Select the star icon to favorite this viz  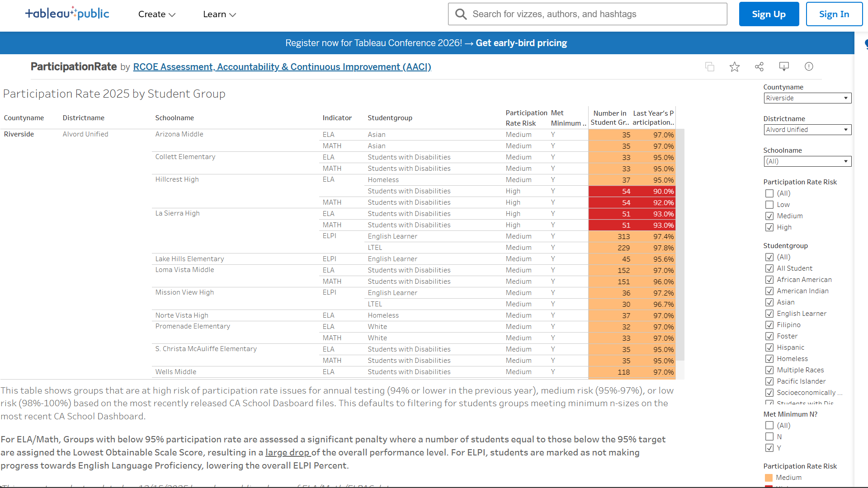click(x=734, y=66)
